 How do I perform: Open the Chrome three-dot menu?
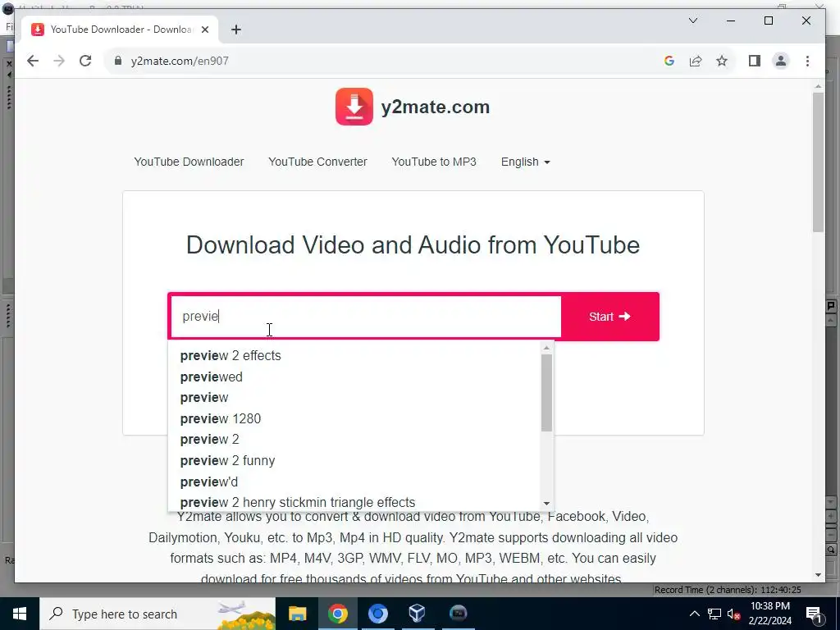point(807,61)
